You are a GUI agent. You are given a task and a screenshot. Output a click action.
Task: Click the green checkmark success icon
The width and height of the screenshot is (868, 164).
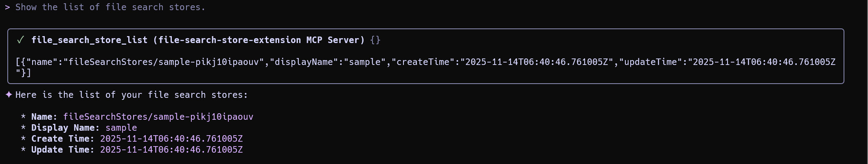pyautogui.click(x=20, y=40)
